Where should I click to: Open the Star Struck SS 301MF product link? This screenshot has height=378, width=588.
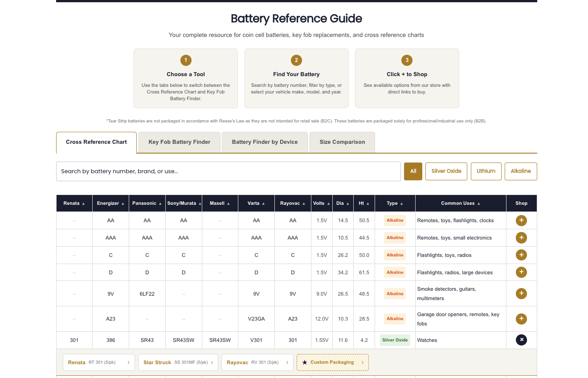tap(178, 362)
